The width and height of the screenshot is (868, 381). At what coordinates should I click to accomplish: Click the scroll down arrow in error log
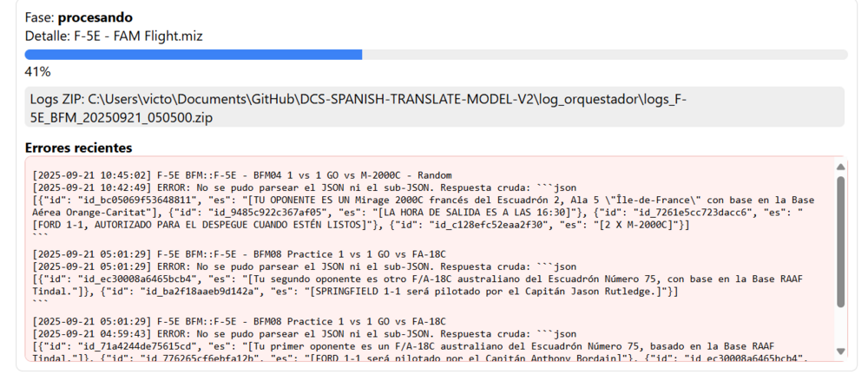(840, 351)
